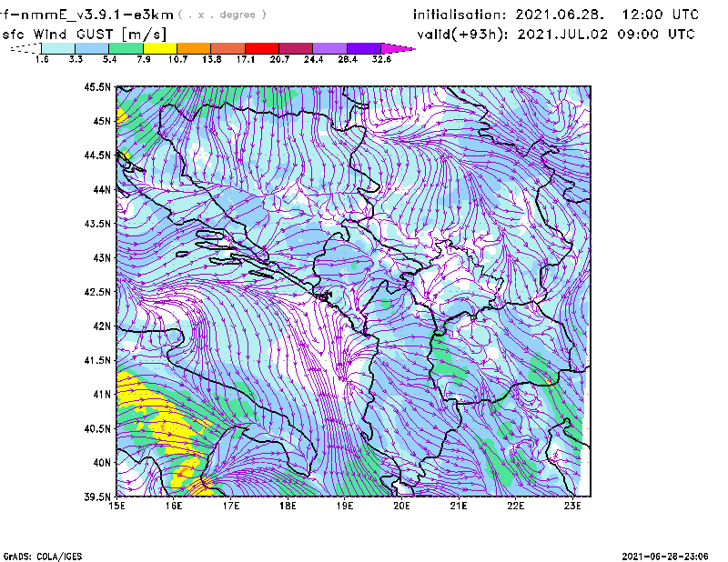Click the 19E longitude label

click(345, 506)
